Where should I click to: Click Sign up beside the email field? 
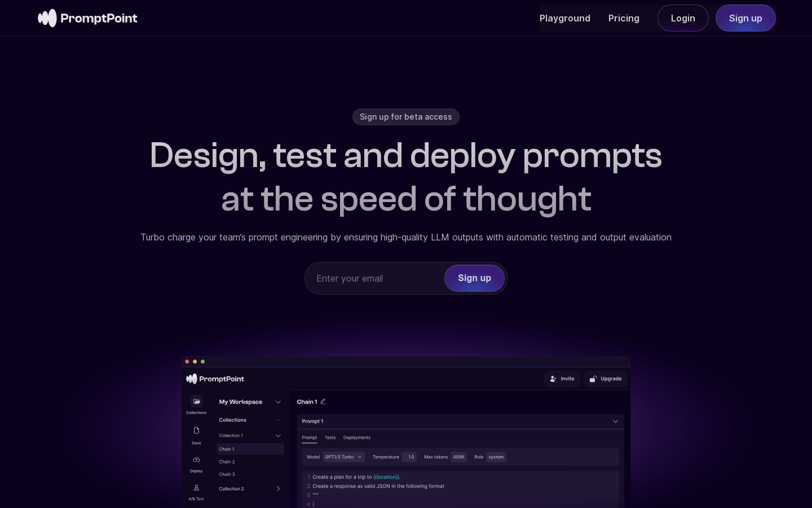point(474,278)
